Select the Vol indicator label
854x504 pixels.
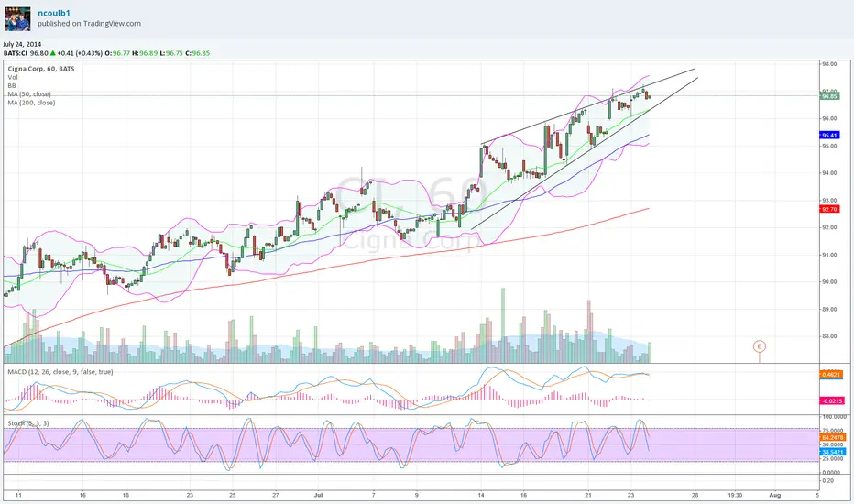[x=12, y=77]
